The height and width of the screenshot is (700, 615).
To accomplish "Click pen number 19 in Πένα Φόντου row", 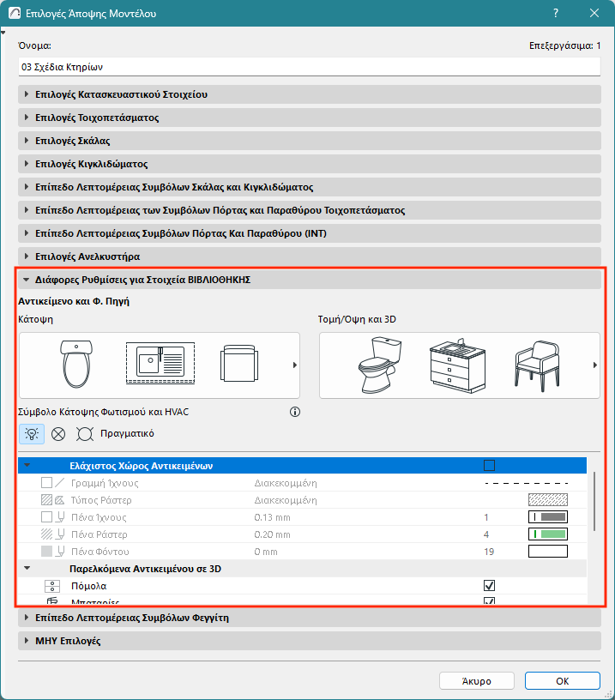I will tap(489, 552).
